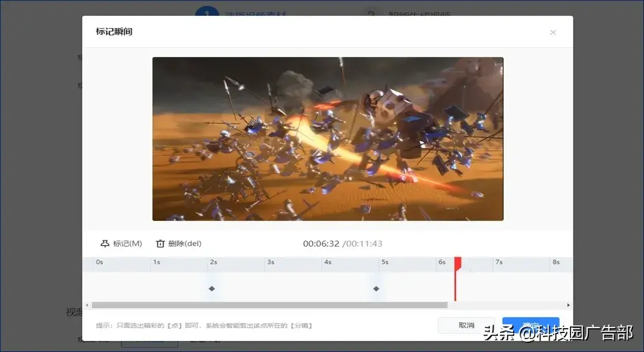Viewport: 644px width, 352px height.
Task: Click the hint text starting with 提示
Action: (x=204, y=326)
